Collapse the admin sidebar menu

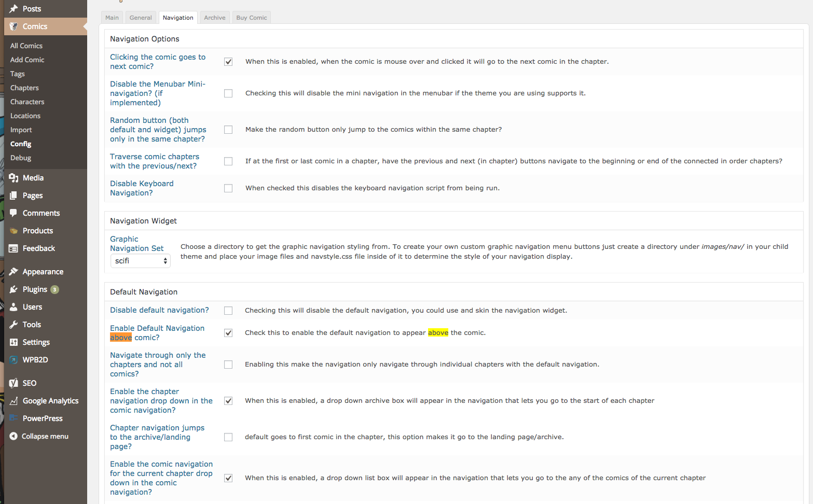click(39, 436)
